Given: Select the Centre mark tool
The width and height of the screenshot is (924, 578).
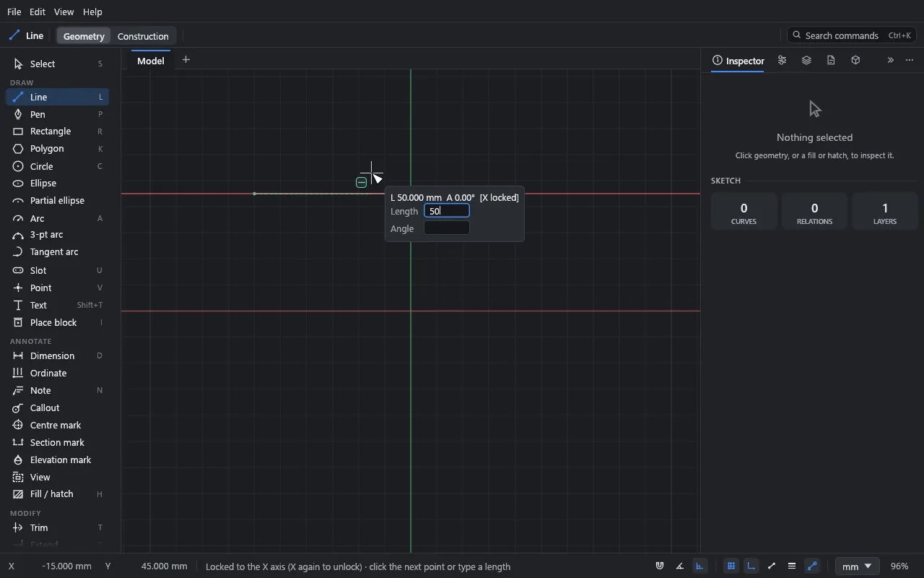Looking at the screenshot, I should click(58, 425).
